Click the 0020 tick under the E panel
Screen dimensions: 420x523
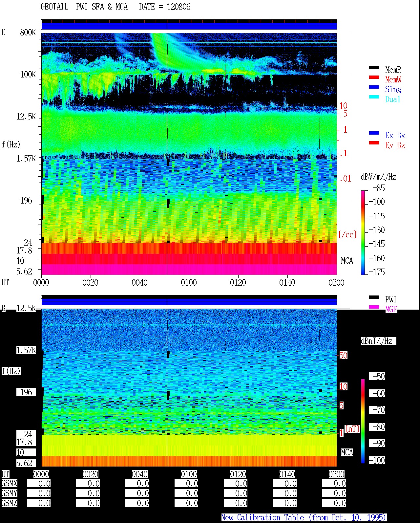tap(90, 282)
